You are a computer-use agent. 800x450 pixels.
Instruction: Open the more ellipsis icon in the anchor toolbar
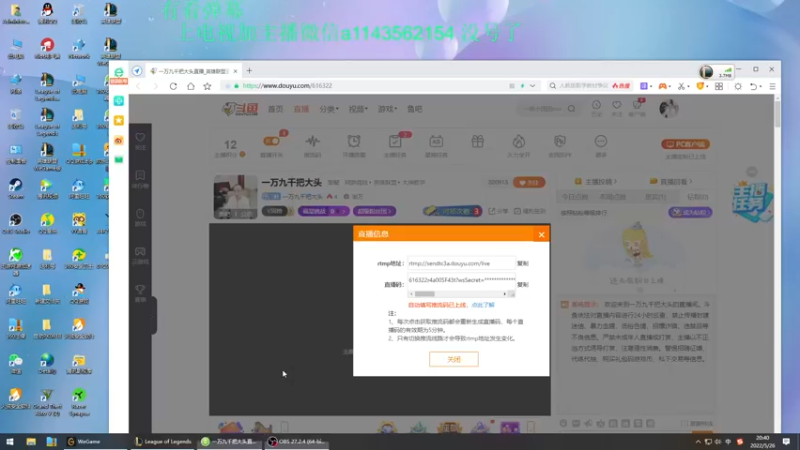click(601, 141)
